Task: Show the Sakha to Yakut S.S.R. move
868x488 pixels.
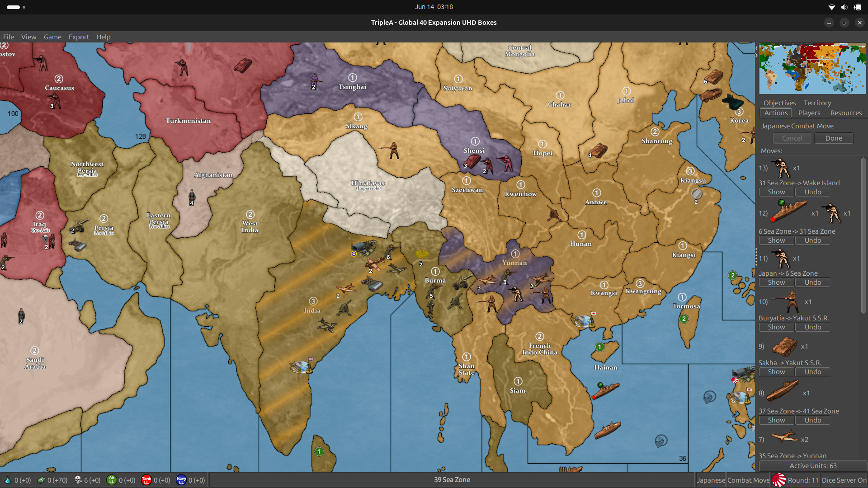Action: 776,372
